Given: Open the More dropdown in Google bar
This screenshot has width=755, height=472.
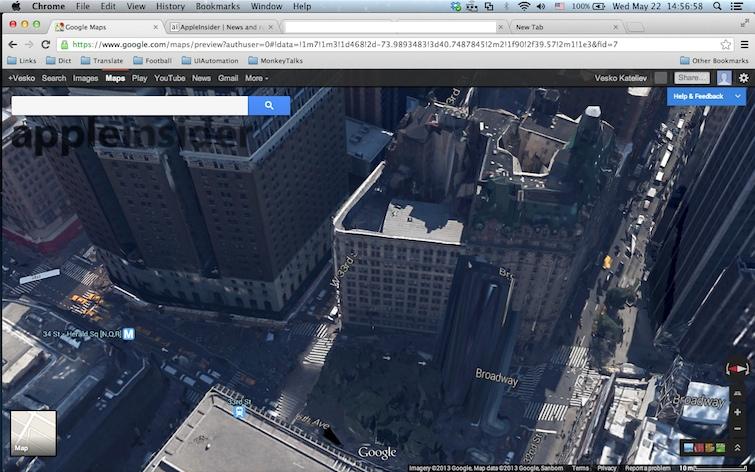Looking at the screenshot, I should point(257,78).
